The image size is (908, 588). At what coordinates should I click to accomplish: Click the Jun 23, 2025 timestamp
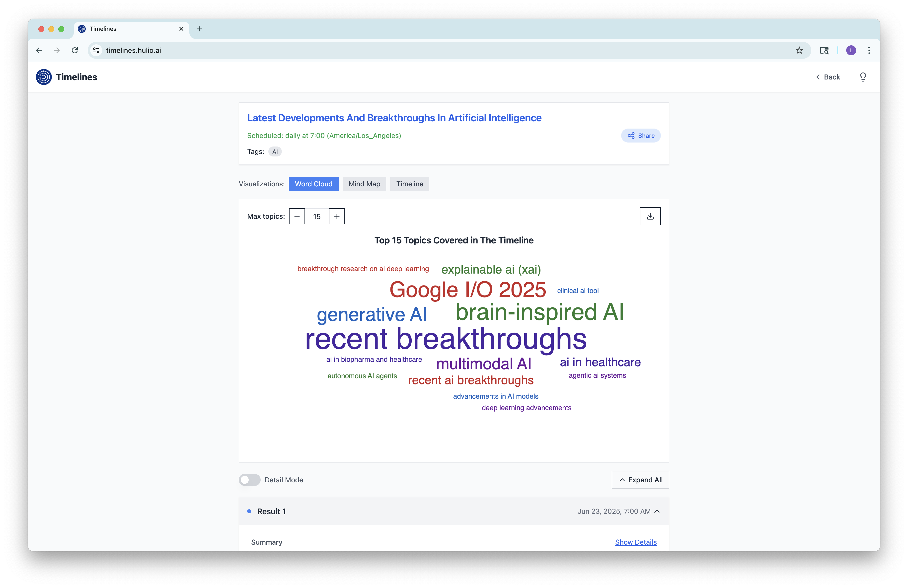[614, 511]
